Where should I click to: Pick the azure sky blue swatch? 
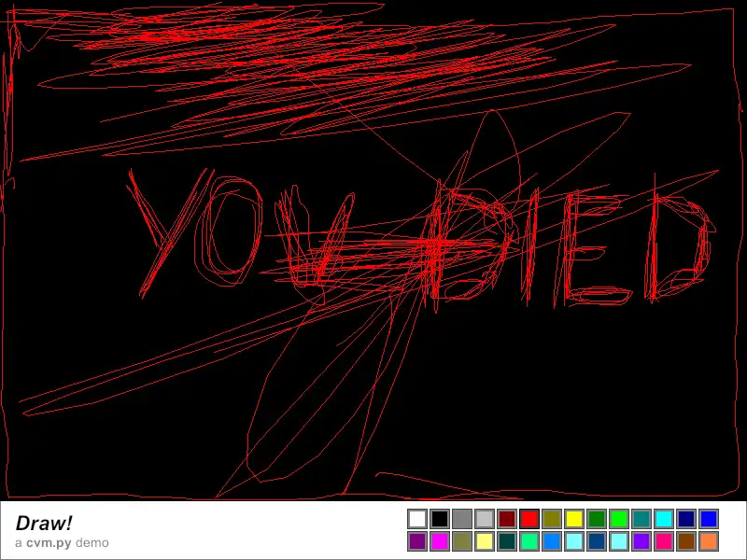coord(552,541)
